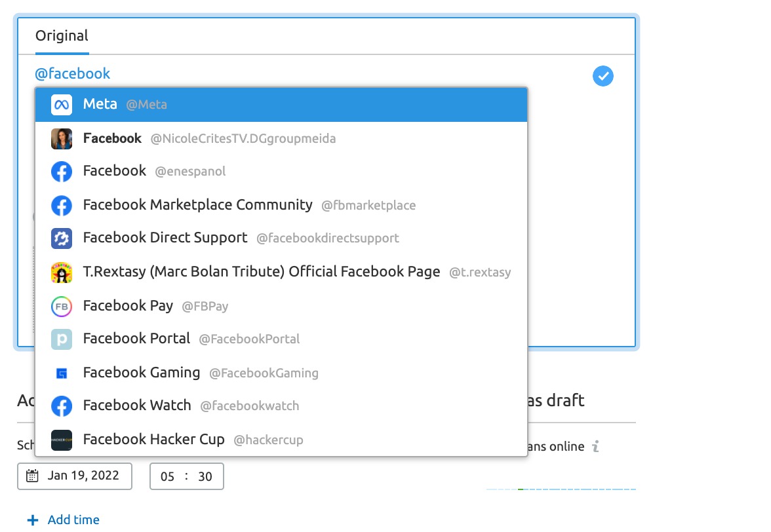
Task: Click the plus icon before Add time
Action: (33, 520)
